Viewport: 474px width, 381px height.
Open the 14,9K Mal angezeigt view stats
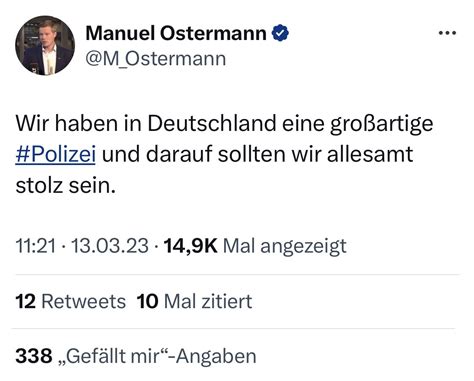(x=255, y=246)
